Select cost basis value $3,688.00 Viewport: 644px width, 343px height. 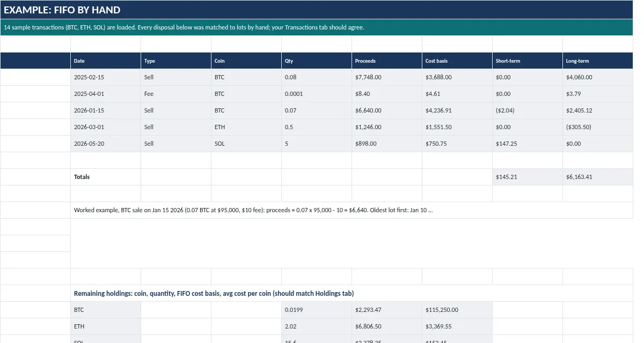(x=457, y=77)
